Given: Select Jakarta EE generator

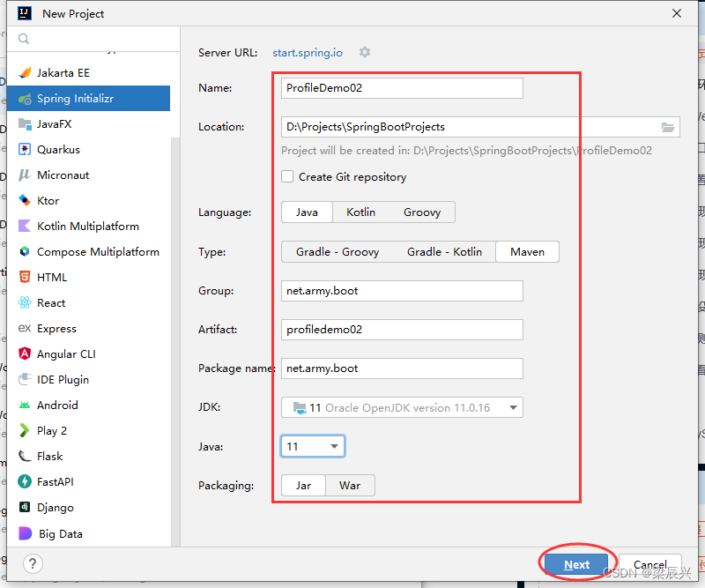Looking at the screenshot, I should [89, 72].
